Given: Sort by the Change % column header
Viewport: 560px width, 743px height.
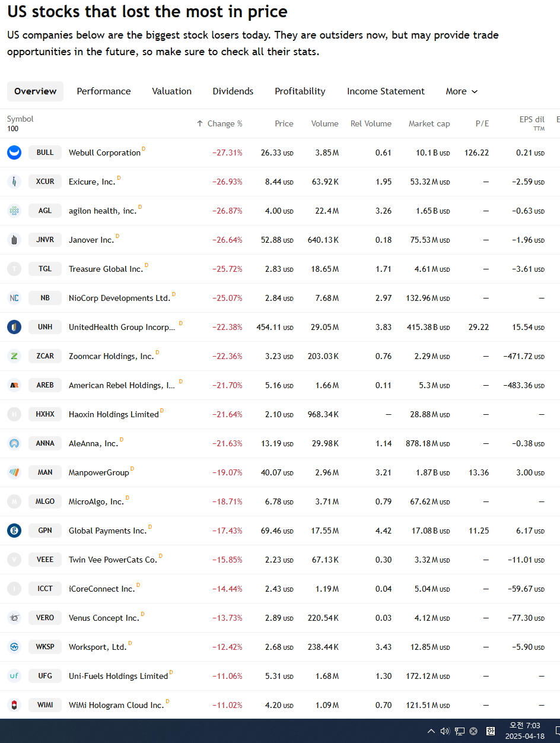Looking at the screenshot, I should [x=219, y=123].
